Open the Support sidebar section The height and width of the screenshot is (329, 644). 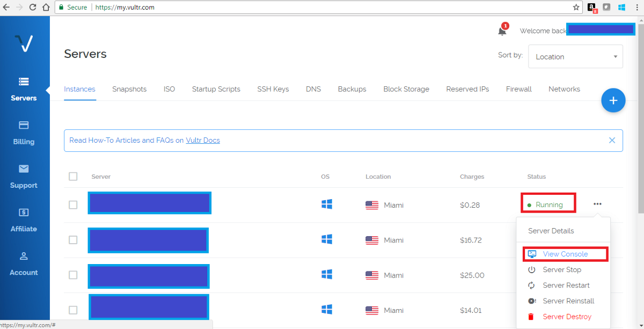tap(24, 177)
